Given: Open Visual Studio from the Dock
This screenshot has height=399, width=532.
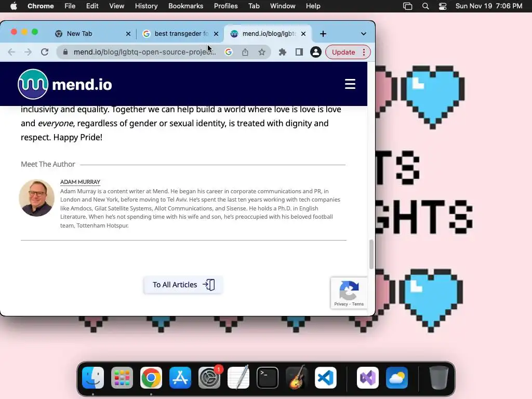Looking at the screenshot, I should pyautogui.click(x=368, y=377).
